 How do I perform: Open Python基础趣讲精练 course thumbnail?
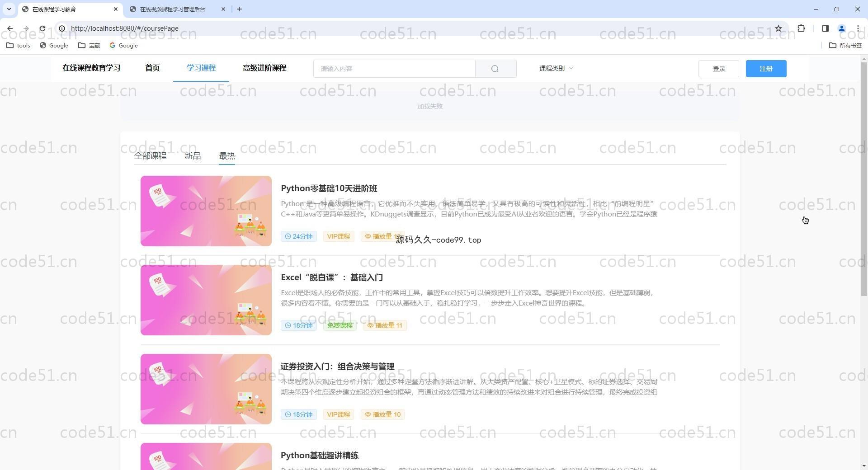click(x=206, y=456)
